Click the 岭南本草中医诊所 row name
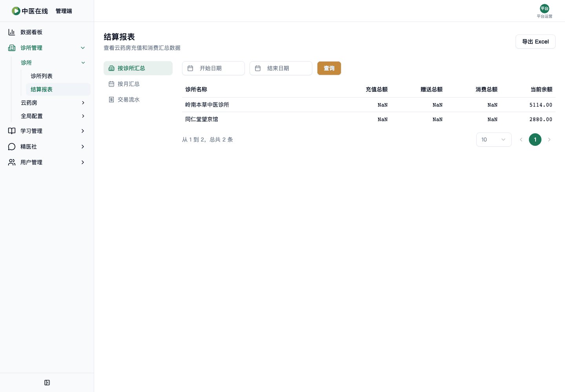 pyautogui.click(x=207, y=105)
